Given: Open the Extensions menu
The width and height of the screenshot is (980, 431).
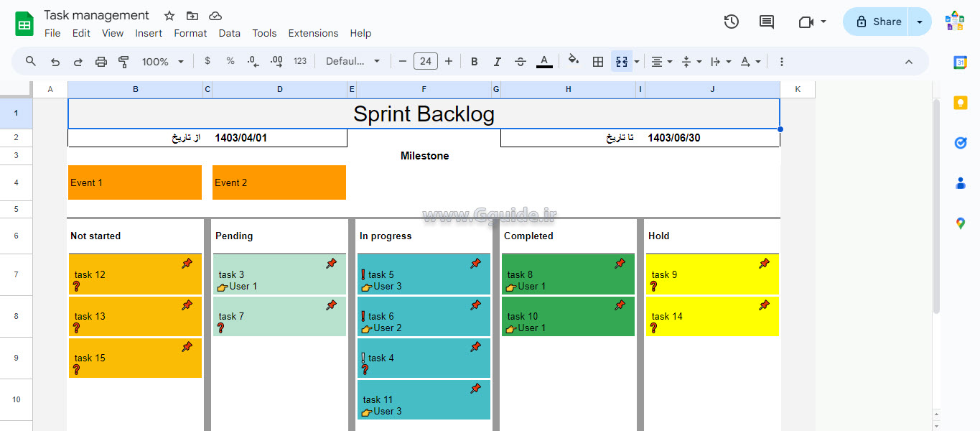Looking at the screenshot, I should pyautogui.click(x=313, y=33).
